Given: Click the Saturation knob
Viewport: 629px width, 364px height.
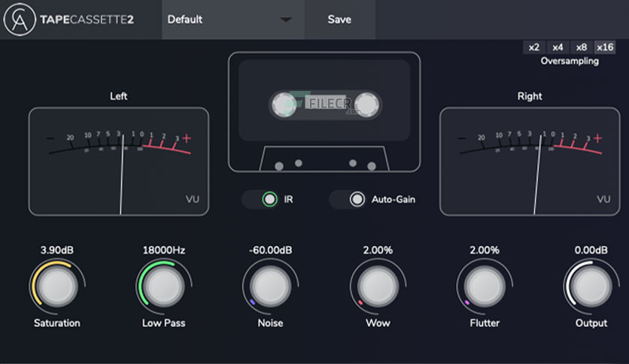Looking at the screenshot, I should pos(57,287).
